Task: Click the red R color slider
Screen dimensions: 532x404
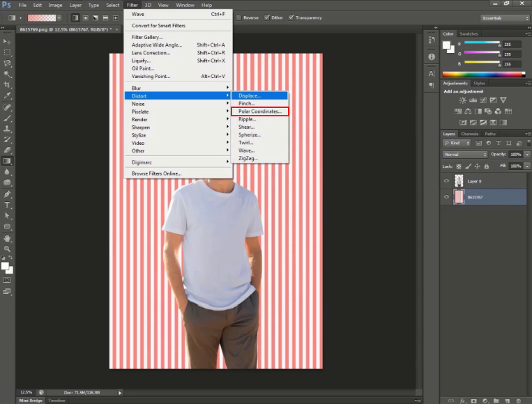Action: [482, 42]
